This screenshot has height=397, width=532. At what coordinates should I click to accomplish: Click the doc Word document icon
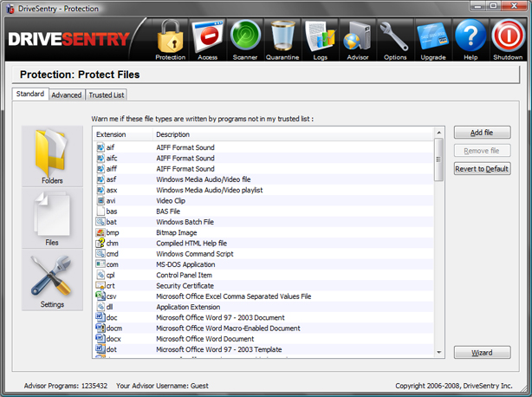tap(101, 317)
